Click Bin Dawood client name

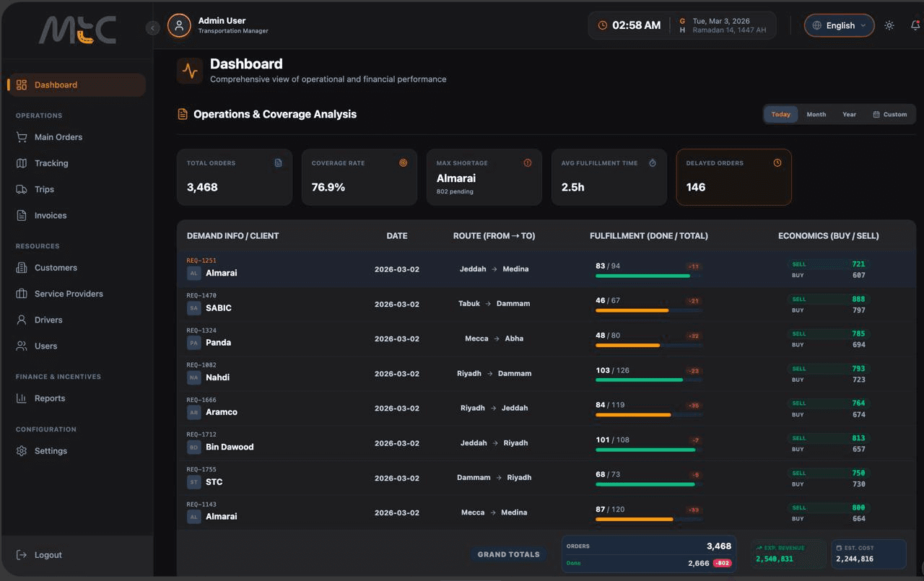point(230,447)
